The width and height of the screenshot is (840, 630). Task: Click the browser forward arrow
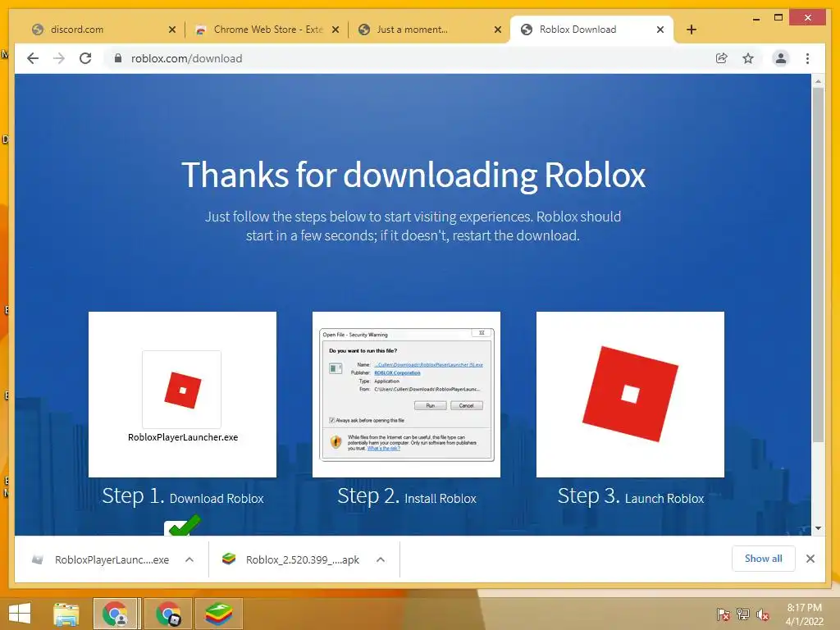(x=59, y=58)
